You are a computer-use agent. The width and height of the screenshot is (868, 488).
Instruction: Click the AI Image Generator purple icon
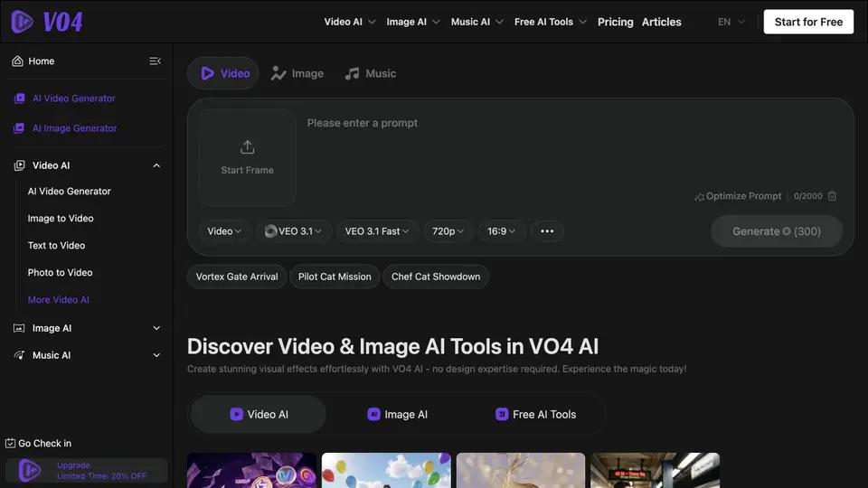[x=19, y=127]
